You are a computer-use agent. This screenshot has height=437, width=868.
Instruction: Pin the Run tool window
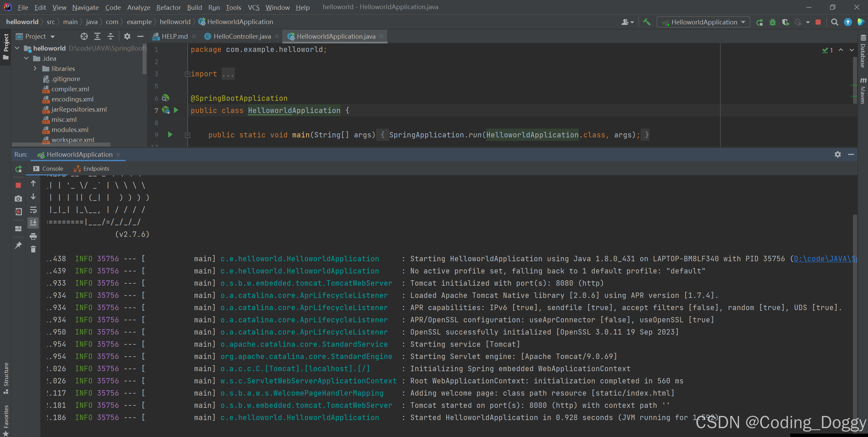click(18, 245)
